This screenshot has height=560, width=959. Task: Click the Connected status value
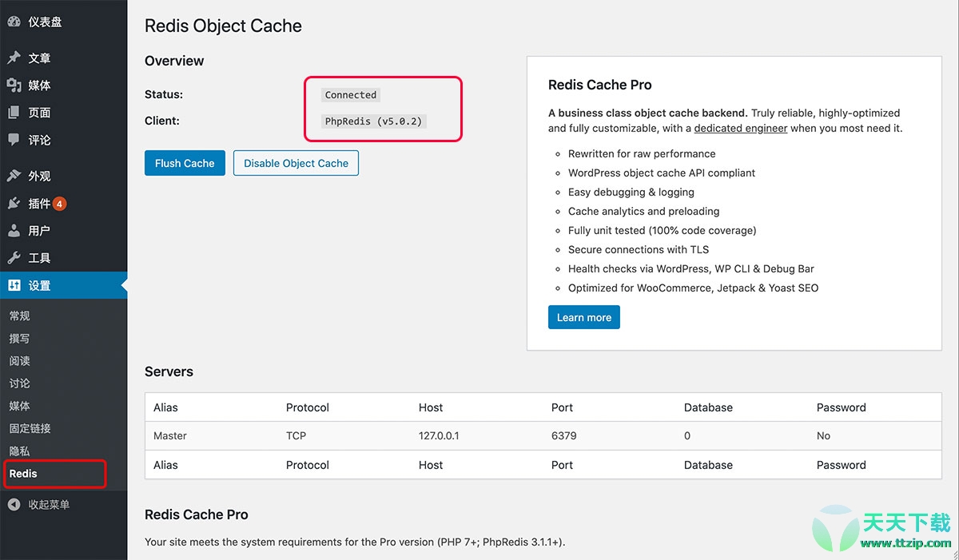pyautogui.click(x=351, y=94)
